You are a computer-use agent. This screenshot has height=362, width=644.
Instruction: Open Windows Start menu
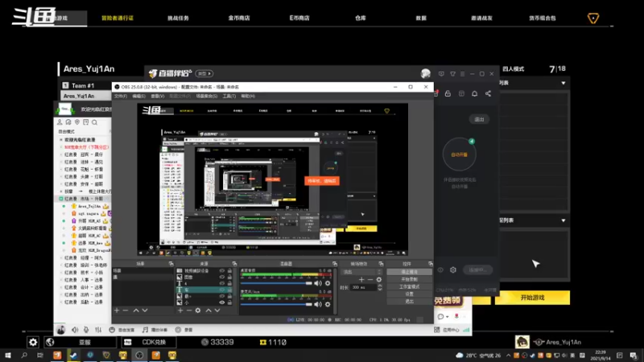click(x=7, y=355)
